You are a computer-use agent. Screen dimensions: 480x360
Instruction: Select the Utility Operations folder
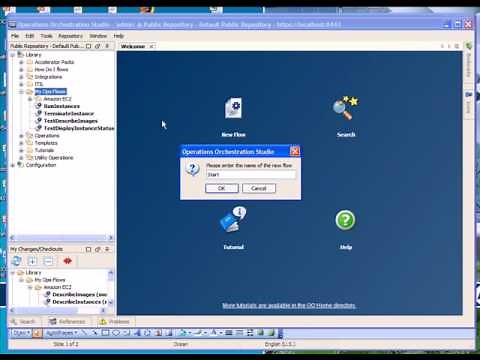(x=54, y=157)
